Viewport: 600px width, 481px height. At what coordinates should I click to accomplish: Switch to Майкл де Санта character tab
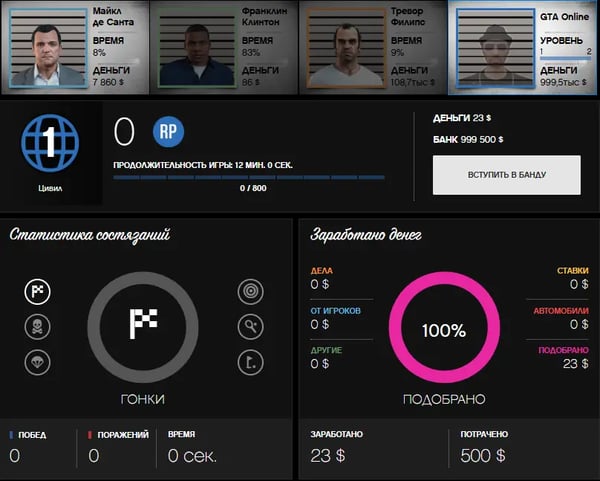tap(75, 45)
